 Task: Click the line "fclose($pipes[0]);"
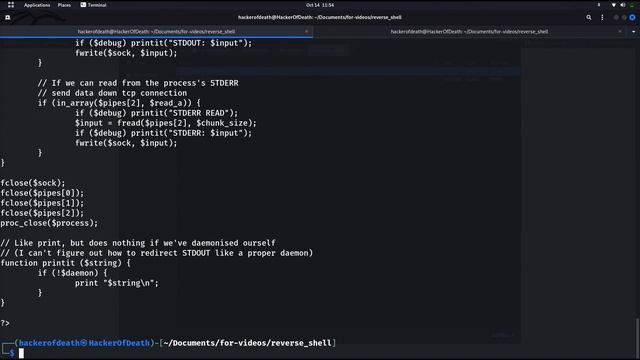point(42,193)
